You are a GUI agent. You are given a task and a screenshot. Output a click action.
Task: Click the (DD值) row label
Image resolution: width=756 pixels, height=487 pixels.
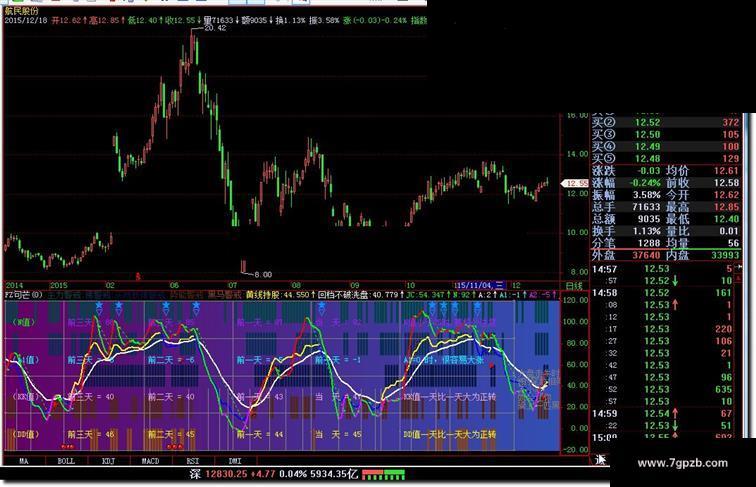26,434
